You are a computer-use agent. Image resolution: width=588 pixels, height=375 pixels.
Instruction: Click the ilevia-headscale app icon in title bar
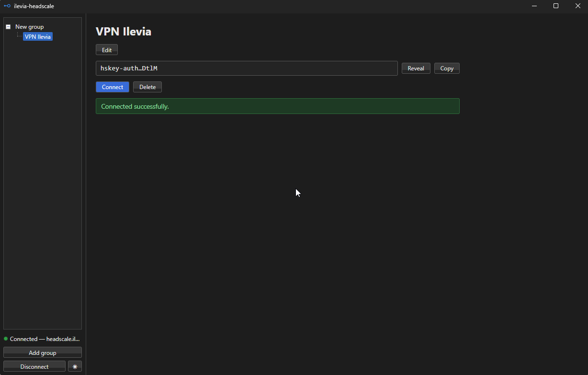point(7,6)
